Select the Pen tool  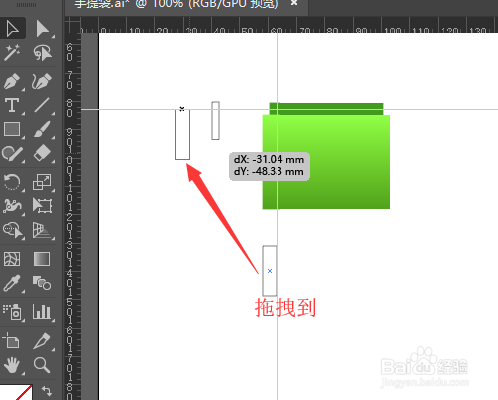pyautogui.click(x=13, y=81)
